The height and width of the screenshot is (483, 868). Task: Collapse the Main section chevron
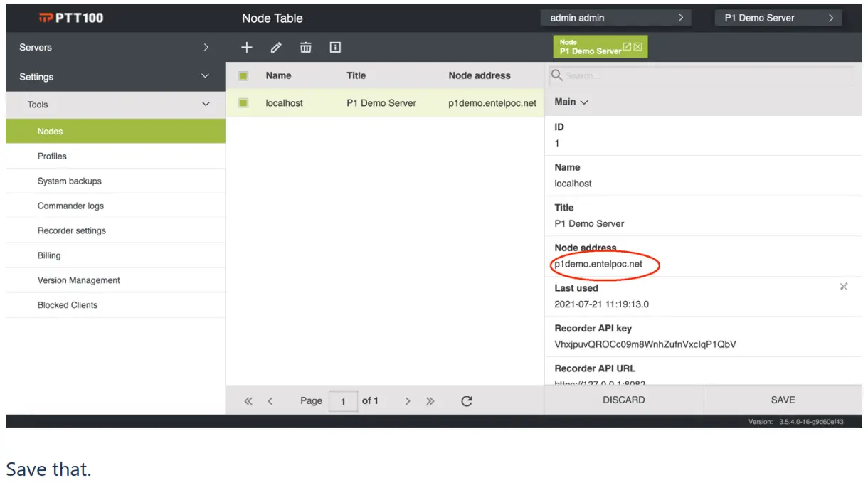pyautogui.click(x=584, y=102)
